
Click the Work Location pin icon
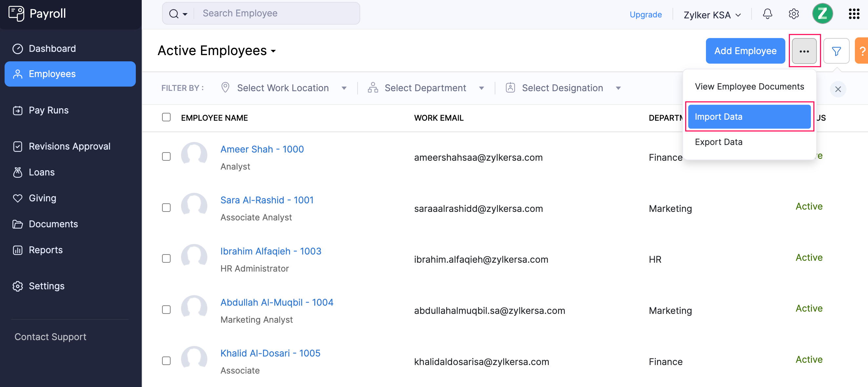tap(225, 88)
